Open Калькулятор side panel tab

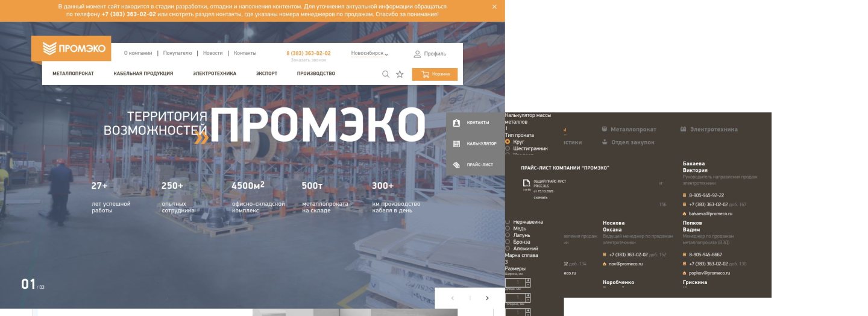pos(475,144)
